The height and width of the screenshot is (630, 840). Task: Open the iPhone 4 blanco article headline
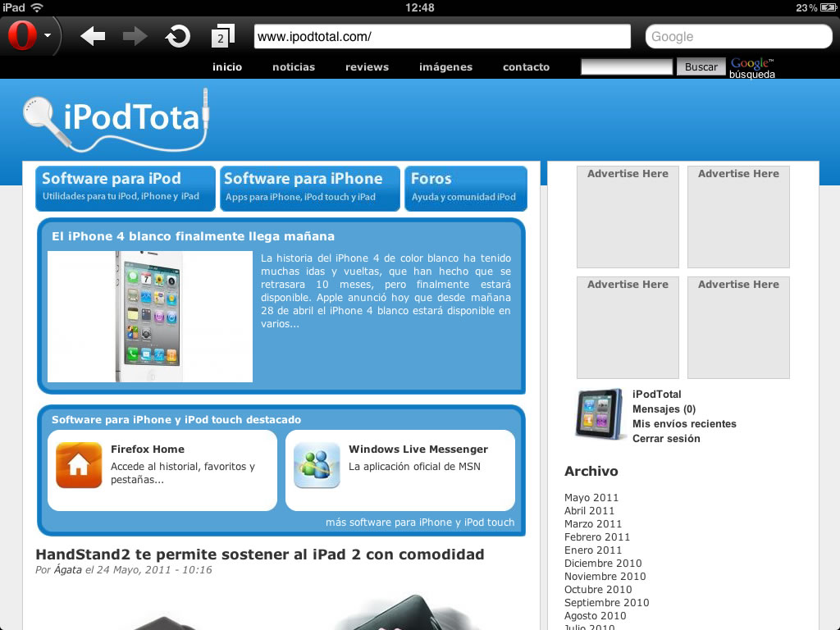[193, 236]
